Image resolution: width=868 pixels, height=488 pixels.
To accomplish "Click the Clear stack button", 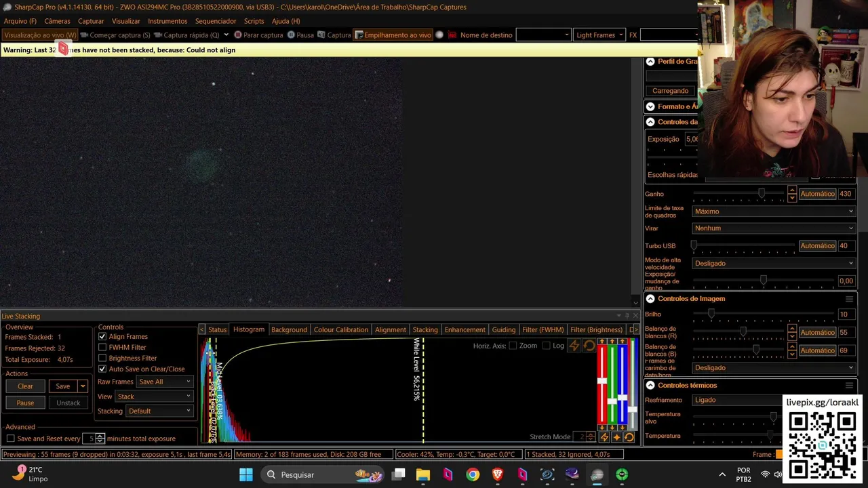I will [25, 386].
